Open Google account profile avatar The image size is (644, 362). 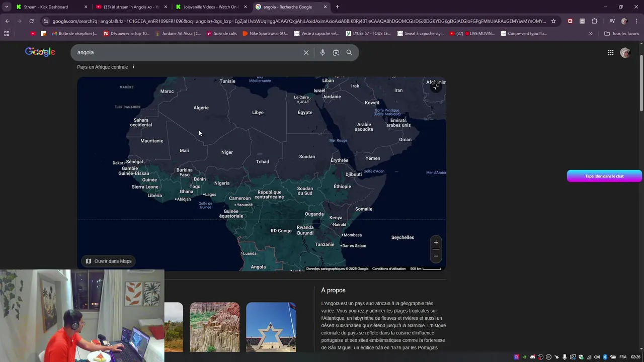pos(625,52)
